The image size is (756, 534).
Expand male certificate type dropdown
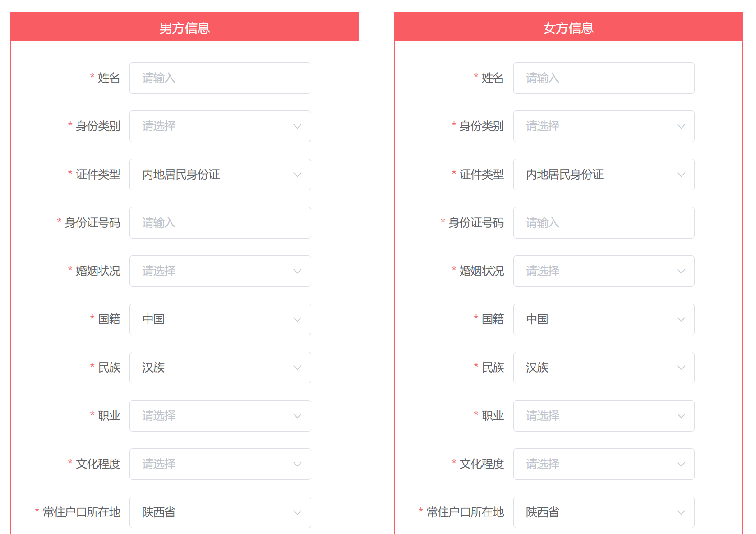(x=220, y=175)
